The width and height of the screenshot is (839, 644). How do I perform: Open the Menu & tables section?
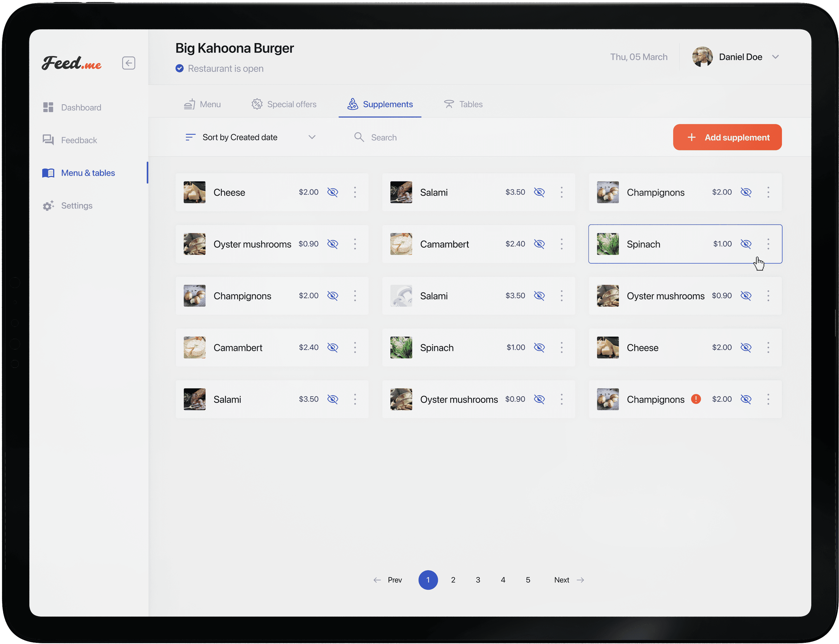(79, 173)
